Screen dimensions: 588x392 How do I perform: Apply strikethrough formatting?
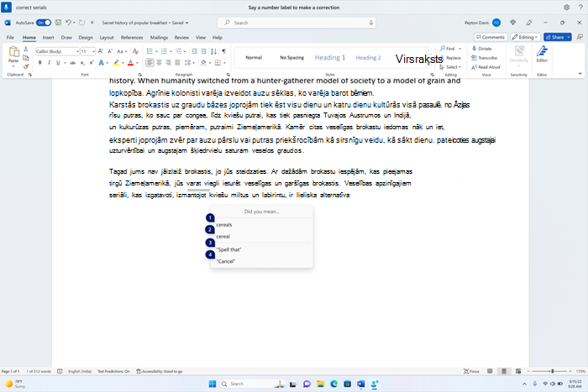click(x=73, y=63)
